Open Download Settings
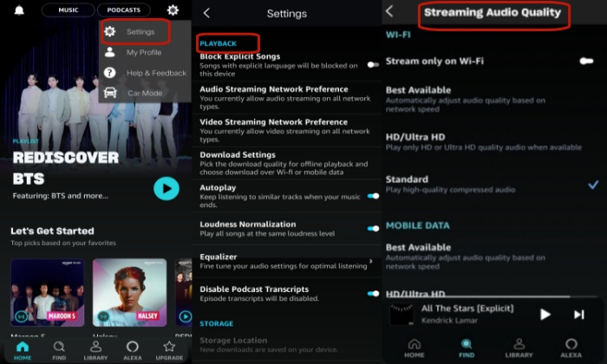The image size is (607, 364). tap(286, 163)
